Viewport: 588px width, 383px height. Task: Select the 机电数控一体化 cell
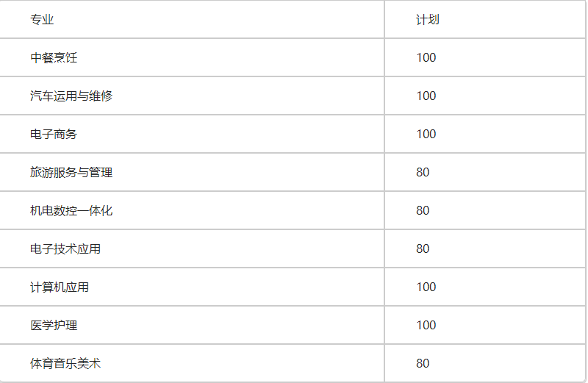click(x=71, y=211)
